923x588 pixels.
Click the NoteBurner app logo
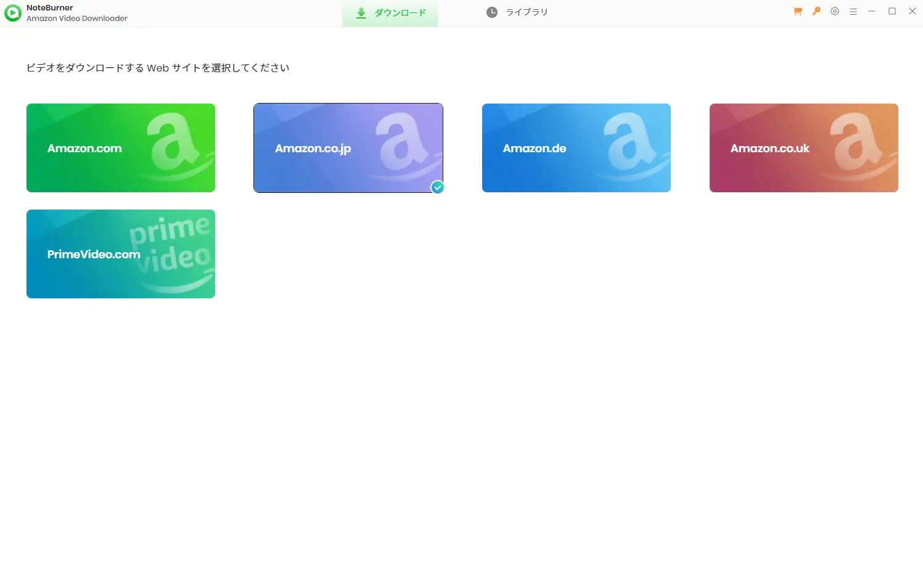[x=13, y=13]
